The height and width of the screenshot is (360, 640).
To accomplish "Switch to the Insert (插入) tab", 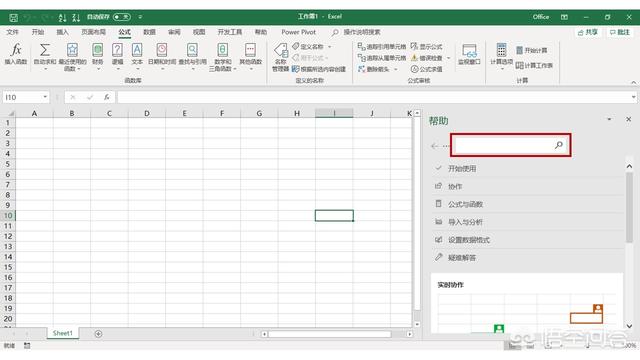I will tap(62, 32).
